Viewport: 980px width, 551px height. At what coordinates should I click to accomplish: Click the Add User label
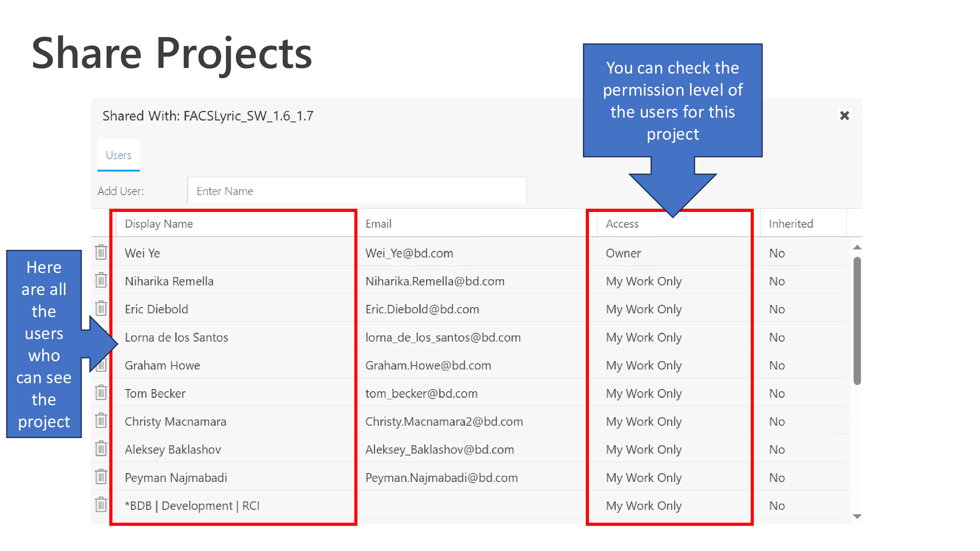[121, 191]
